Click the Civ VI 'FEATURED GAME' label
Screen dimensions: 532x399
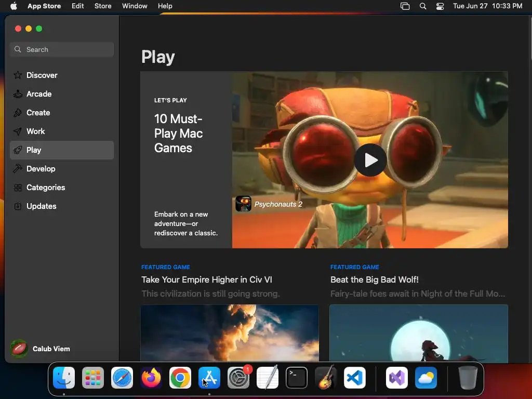point(166,267)
